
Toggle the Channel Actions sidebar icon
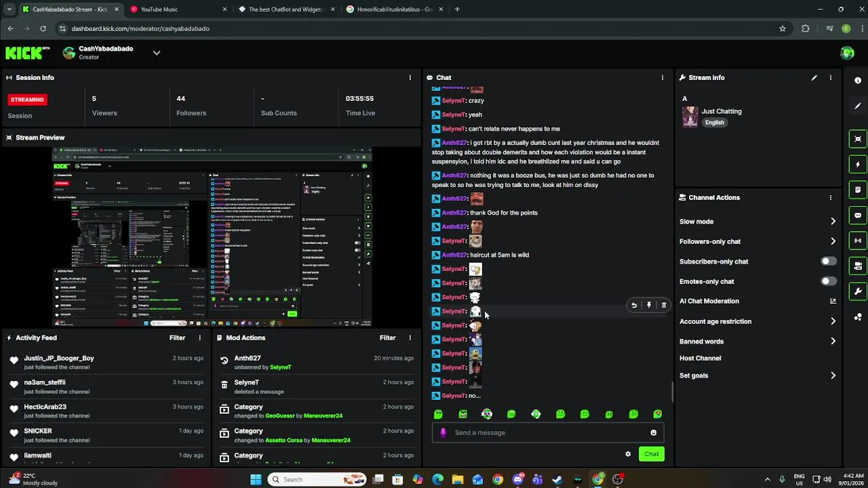[x=858, y=266]
